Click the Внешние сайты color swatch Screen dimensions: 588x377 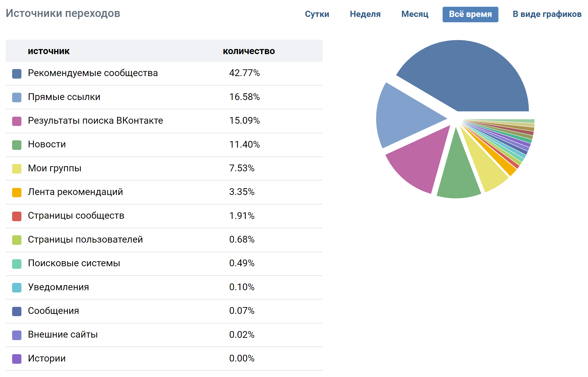coord(17,335)
